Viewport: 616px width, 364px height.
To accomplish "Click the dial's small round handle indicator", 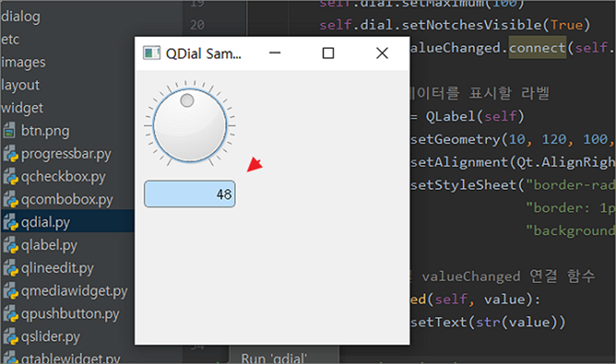I will [187, 100].
